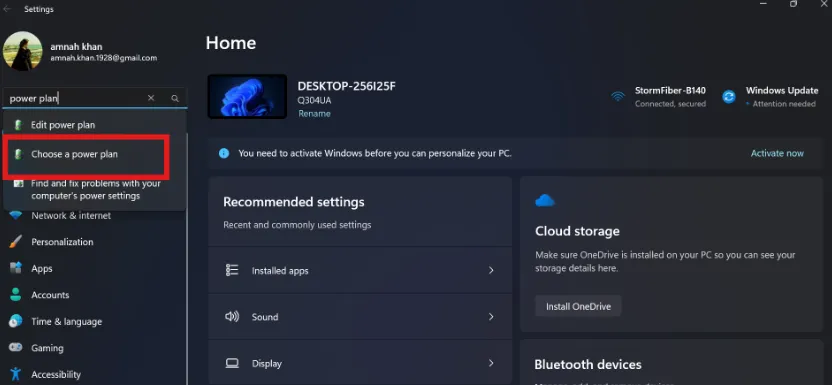832x385 pixels.
Task: Click the troubleshooter icon beside Find and fix problems
Action: 19,183
